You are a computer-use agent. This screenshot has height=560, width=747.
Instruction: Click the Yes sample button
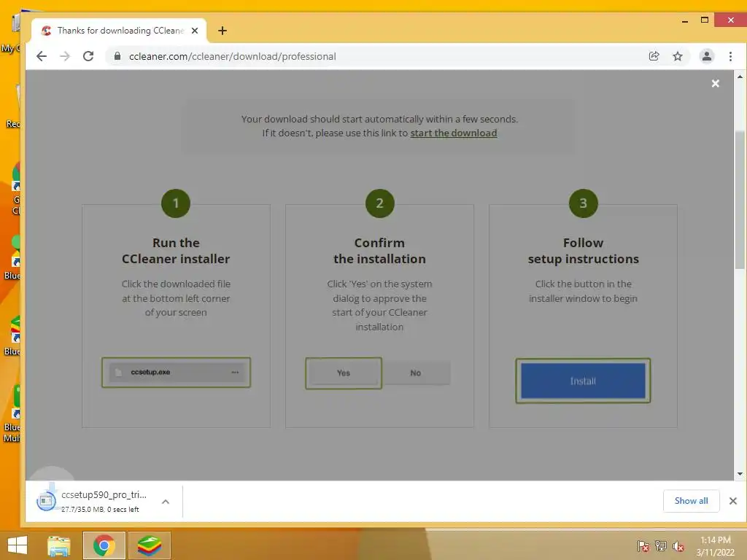[344, 373]
